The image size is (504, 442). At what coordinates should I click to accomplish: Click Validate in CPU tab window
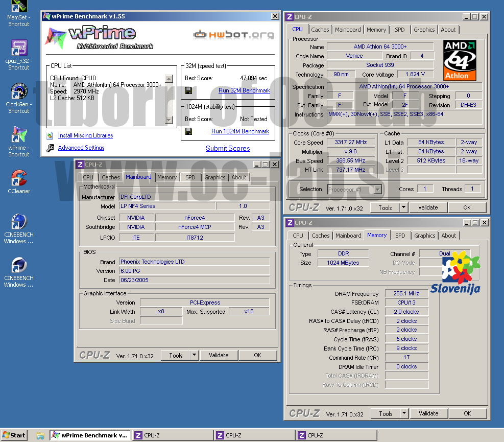tap(428, 207)
